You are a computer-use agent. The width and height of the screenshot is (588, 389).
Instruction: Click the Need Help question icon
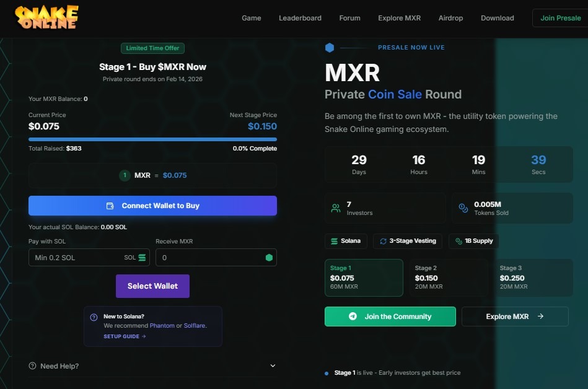[32, 366]
